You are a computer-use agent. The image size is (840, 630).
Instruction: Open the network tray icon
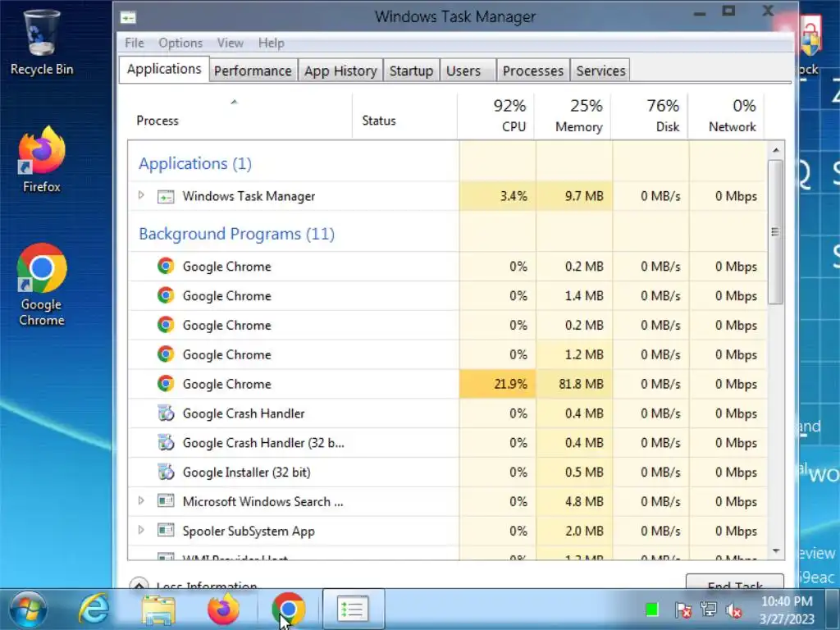click(708, 609)
